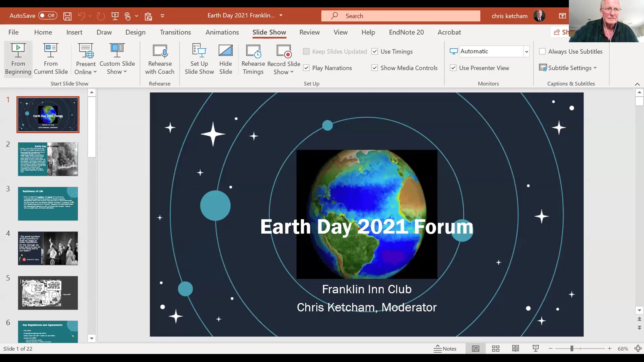Go to the Animations tab

coord(222,32)
